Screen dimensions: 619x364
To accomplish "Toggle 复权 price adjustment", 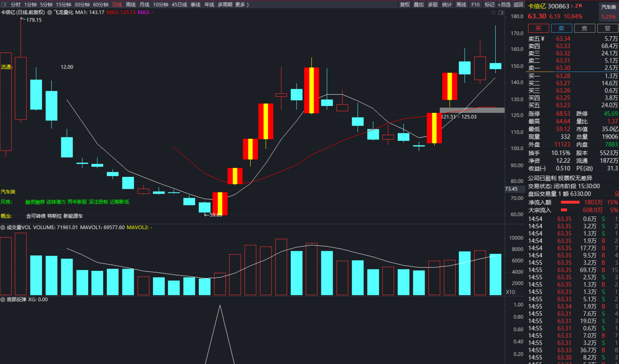I will (x=405, y=5).
